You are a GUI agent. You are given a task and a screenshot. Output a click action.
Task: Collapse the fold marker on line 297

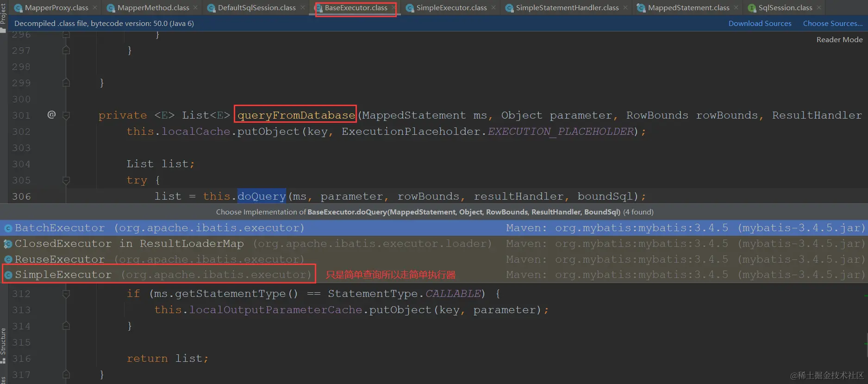click(x=66, y=50)
